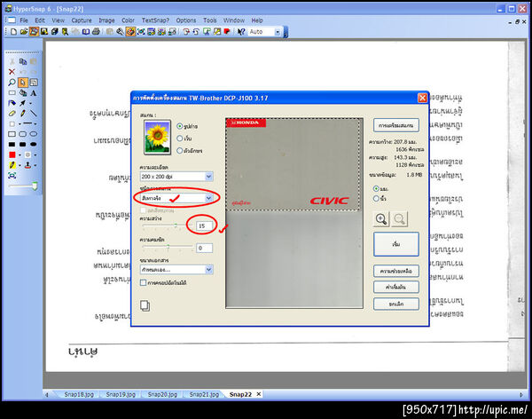Switch to the Snap18.jpg tab
This screenshot has width=532, height=419.
(x=79, y=394)
